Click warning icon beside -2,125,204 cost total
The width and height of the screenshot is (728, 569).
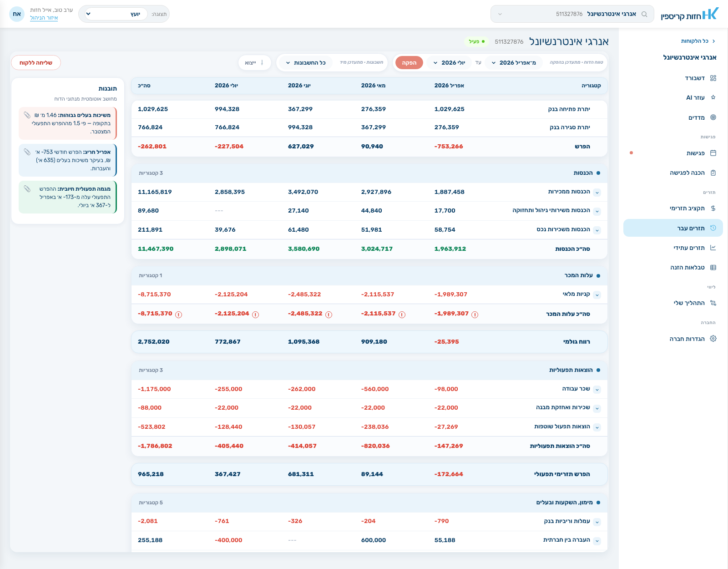point(255,315)
